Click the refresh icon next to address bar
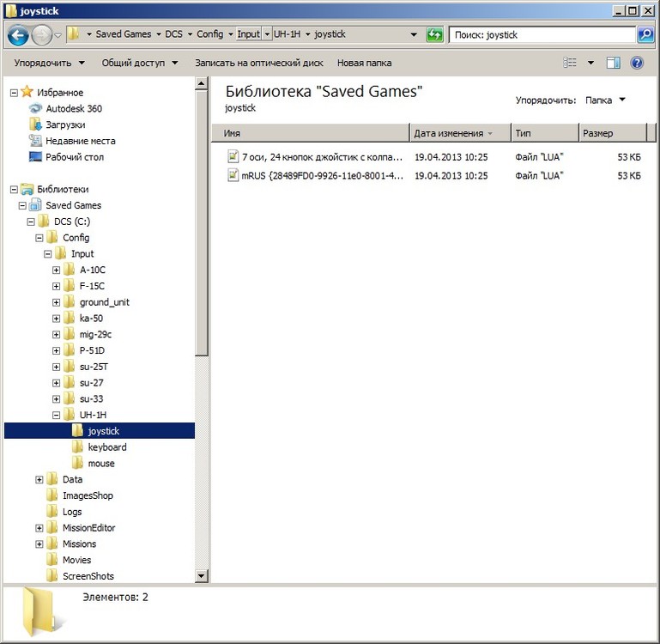 click(x=434, y=34)
